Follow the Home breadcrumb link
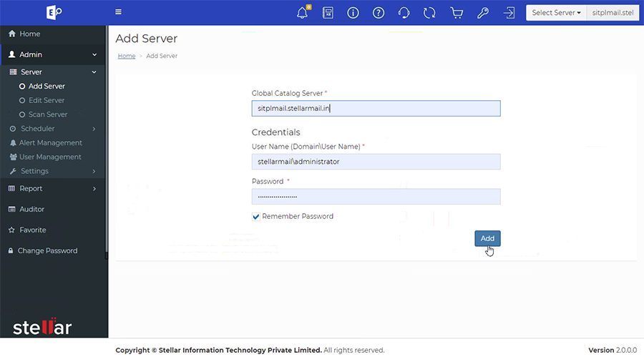The image size is (644, 362). [127, 56]
